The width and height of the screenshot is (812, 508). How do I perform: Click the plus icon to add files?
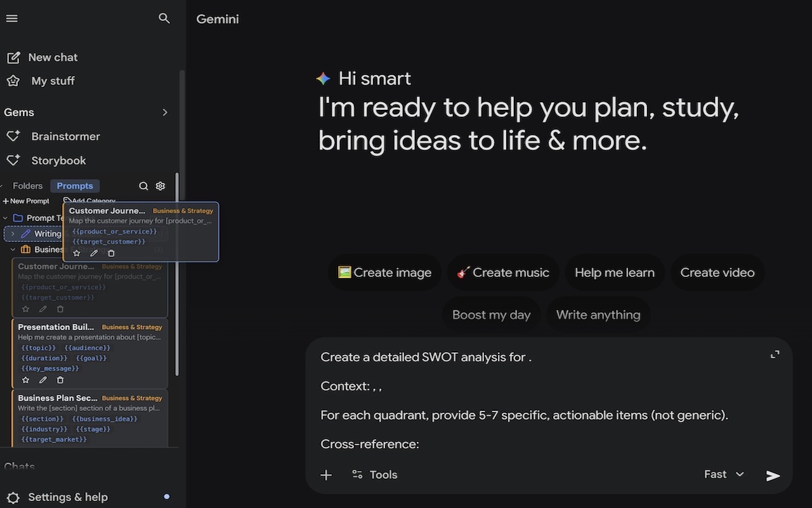[326, 475]
